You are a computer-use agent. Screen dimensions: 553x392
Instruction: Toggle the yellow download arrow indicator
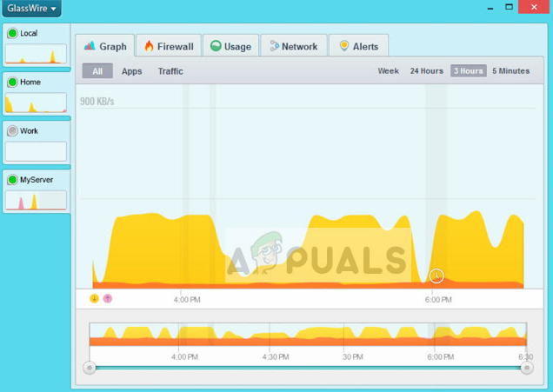click(94, 299)
